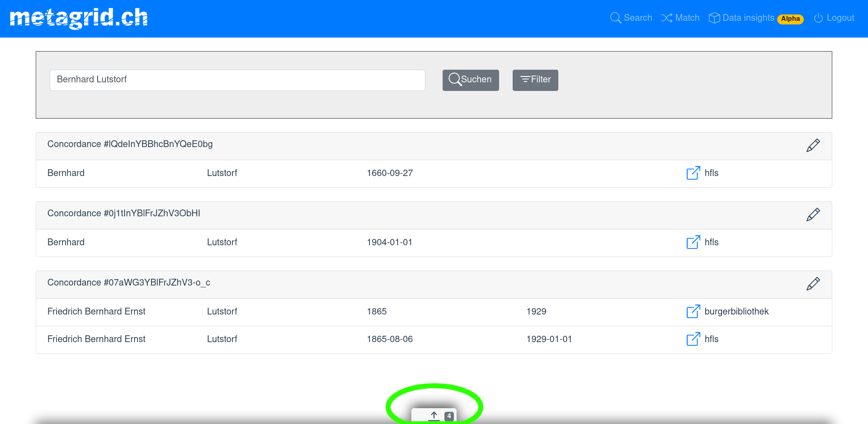Click the burgerbibliothek provider link

tap(736, 311)
